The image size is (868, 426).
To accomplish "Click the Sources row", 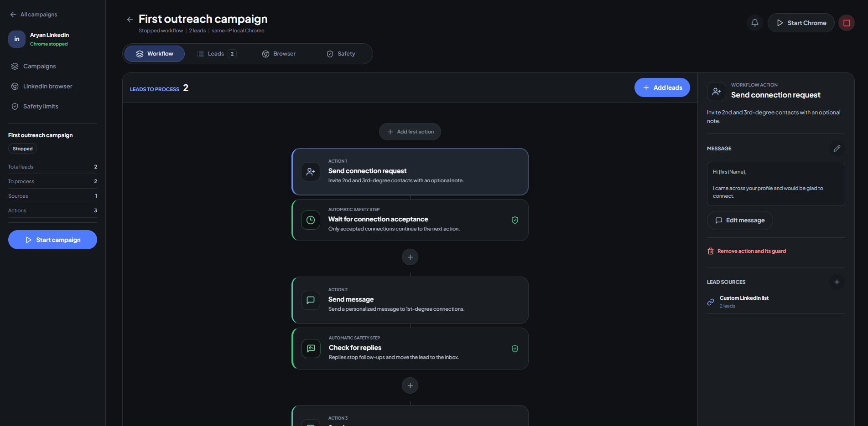I will point(52,196).
